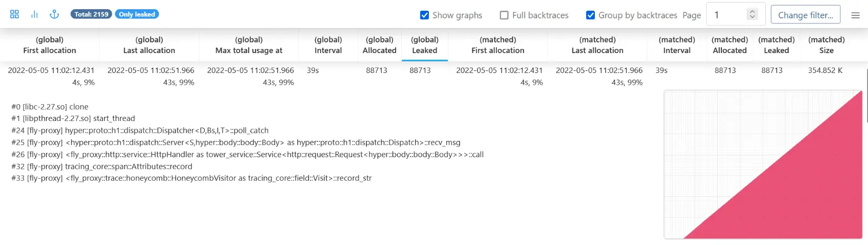
Task: Sort by global First allocation column
Action: pyautogui.click(x=50, y=45)
